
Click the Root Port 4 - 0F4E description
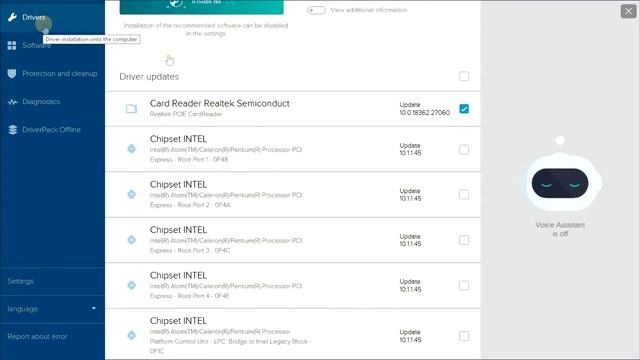click(x=226, y=291)
